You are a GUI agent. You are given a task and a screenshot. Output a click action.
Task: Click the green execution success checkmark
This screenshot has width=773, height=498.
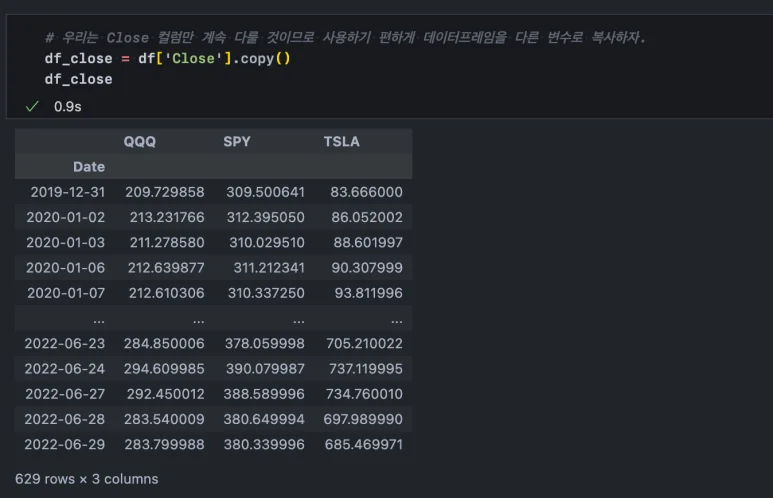31,106
